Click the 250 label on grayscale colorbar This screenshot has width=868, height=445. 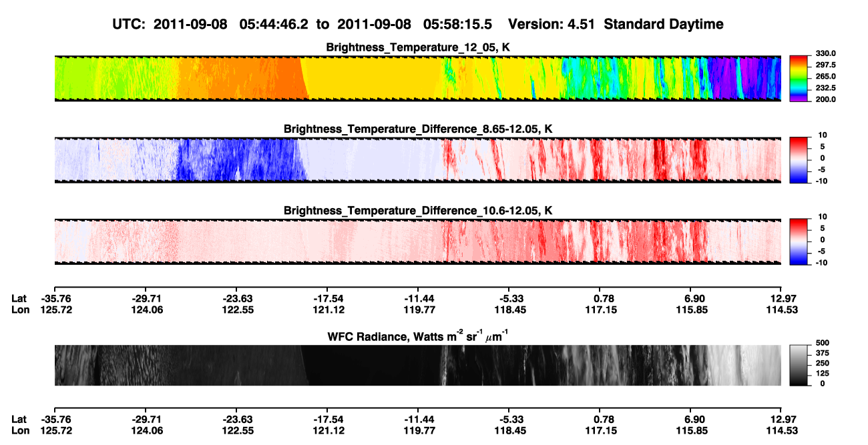tap(822, 363)
